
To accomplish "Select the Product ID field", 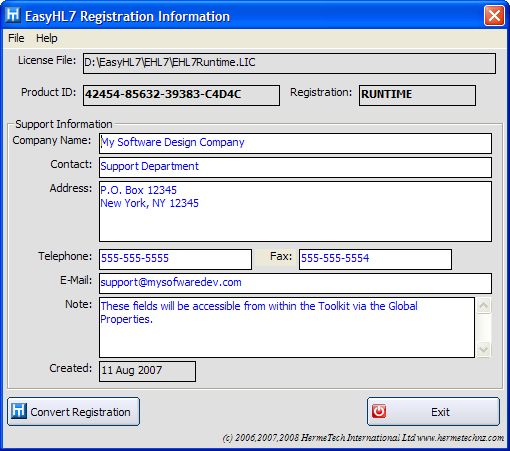I will pyautogui.click(x=181, y=95).
